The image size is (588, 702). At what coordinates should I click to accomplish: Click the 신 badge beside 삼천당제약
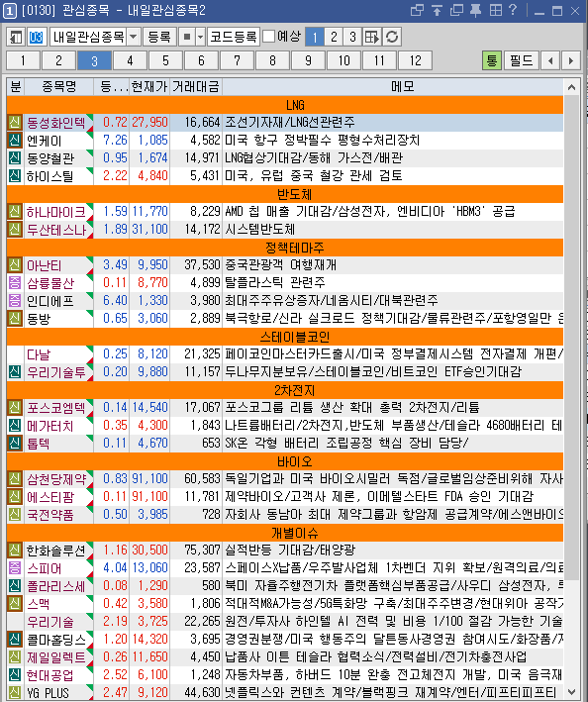(x=15, y=478)
